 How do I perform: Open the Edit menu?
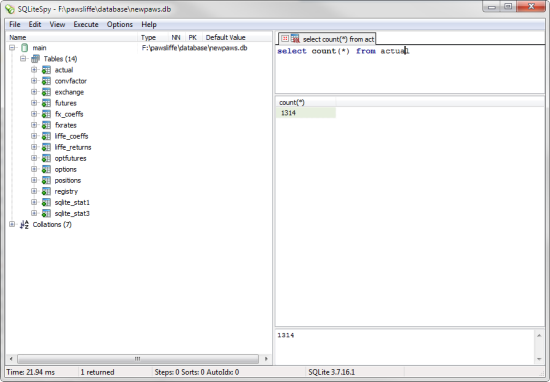(x=35, y=25)
